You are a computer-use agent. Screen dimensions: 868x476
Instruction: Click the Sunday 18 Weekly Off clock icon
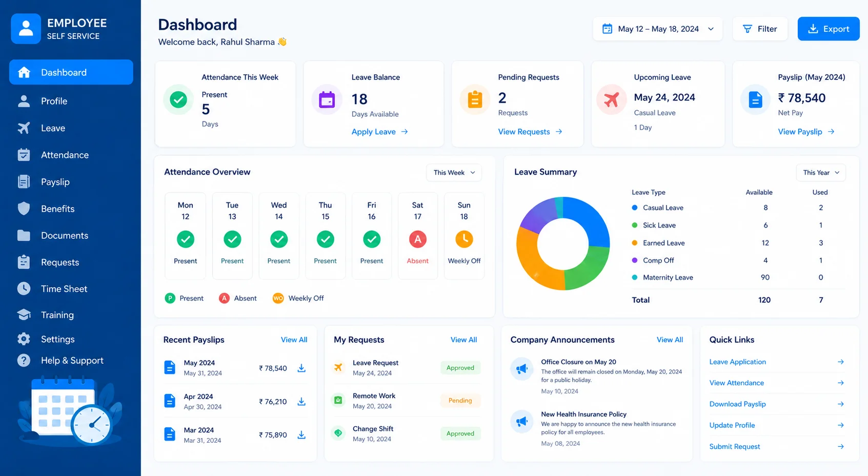(x=464, y=239)
